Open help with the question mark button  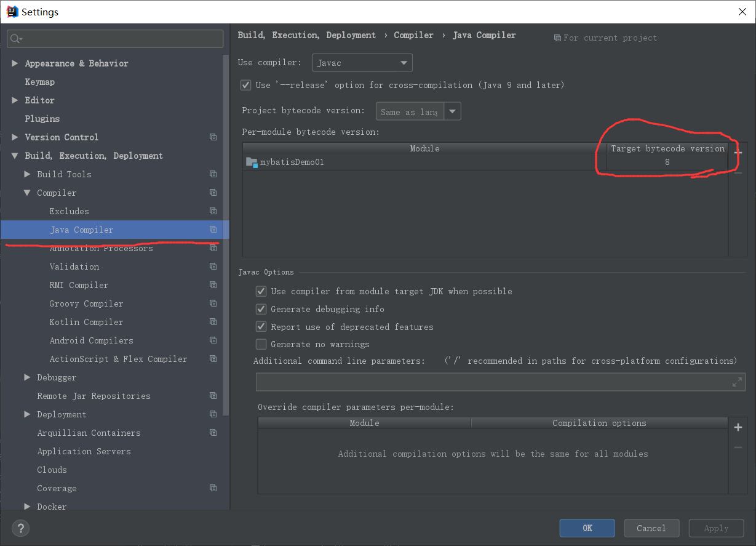20,528
